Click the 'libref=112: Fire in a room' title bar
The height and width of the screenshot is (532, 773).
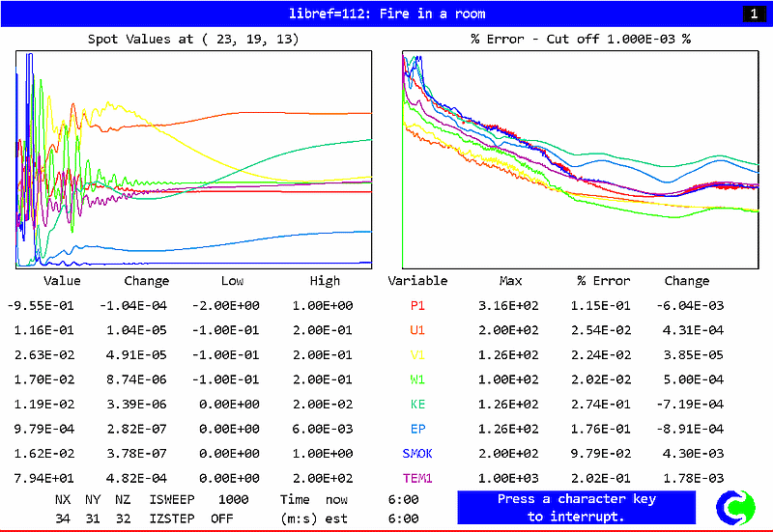pyautogui.click(x=386, y=14)
